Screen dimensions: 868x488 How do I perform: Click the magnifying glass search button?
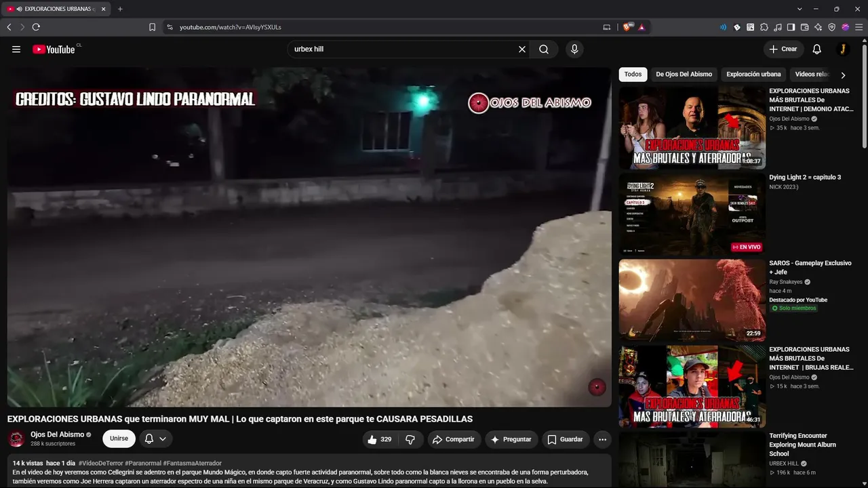pos(544,49)
